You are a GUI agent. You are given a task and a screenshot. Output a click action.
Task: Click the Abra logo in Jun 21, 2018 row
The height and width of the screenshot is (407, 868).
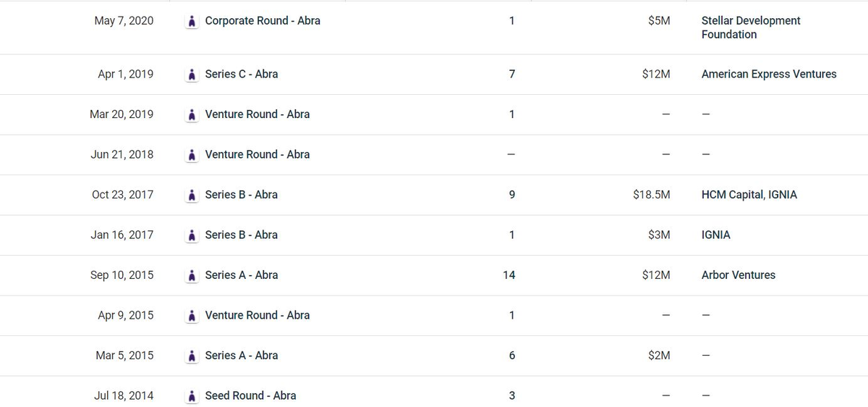(x=192, y=154)
